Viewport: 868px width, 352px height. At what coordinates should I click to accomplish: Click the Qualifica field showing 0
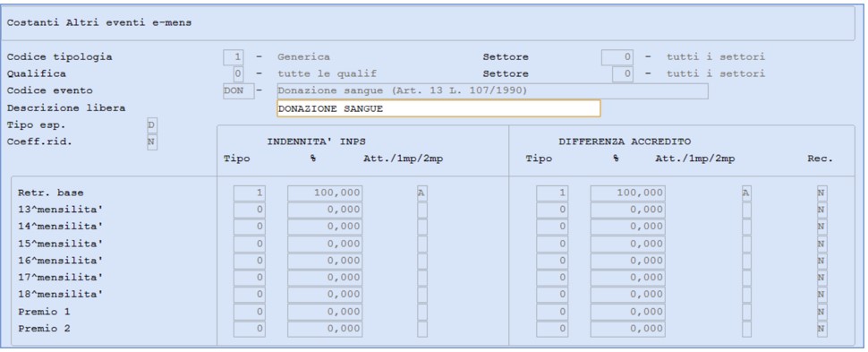(x=239, y=73)
